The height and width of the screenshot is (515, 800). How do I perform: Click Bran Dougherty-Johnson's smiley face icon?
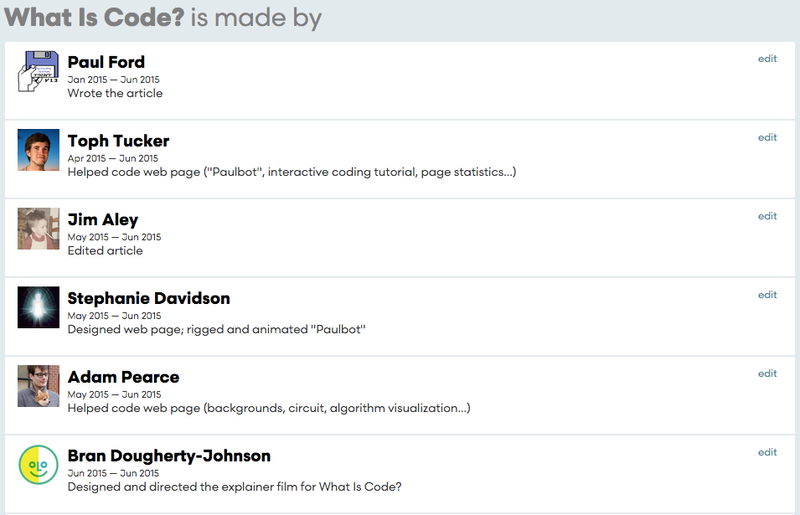point(38,464)
